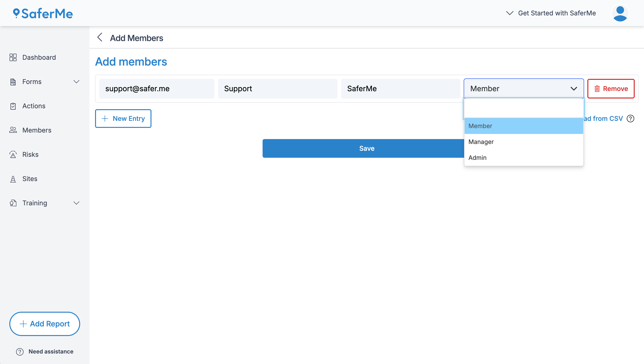Open Members in the sidebar
Screen dimensions: 644x364
37,130
